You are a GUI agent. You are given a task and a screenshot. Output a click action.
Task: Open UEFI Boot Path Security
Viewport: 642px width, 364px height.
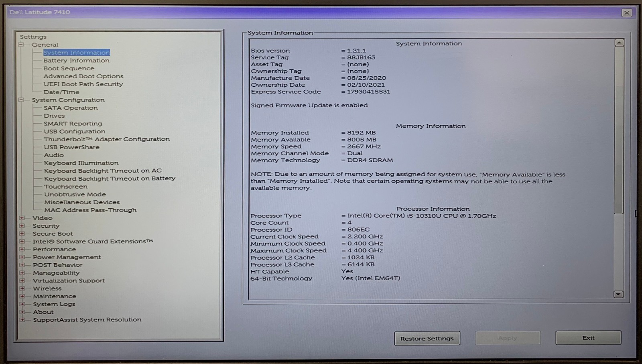(x=83, y=84)
